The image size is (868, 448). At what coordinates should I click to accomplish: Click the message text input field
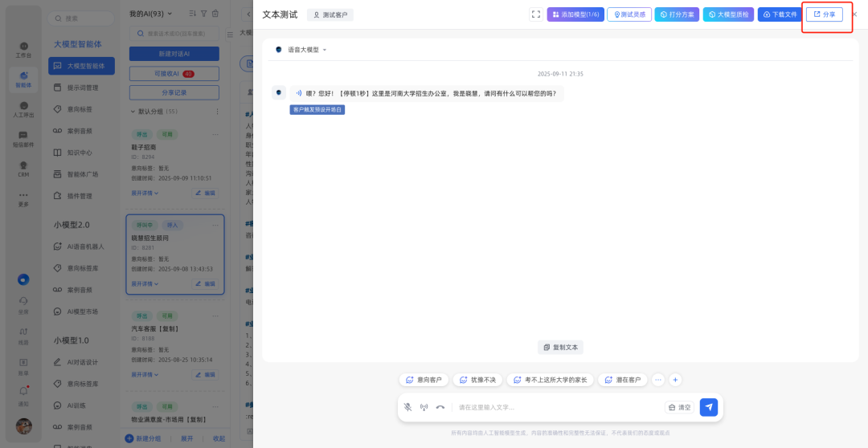coord(555,407)
